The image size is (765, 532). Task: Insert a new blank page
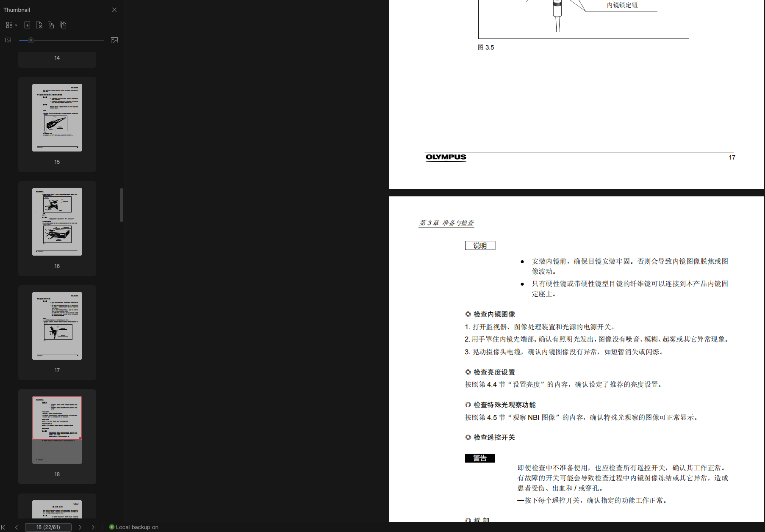click(27, 25)
